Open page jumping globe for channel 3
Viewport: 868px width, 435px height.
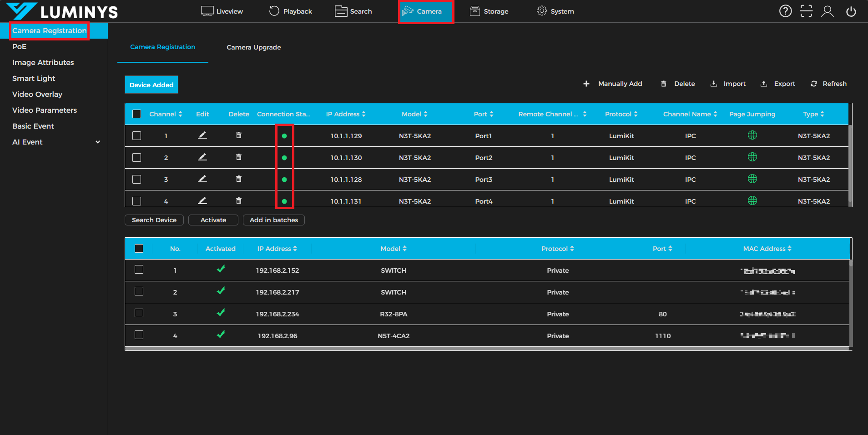(x=752, y=179)
